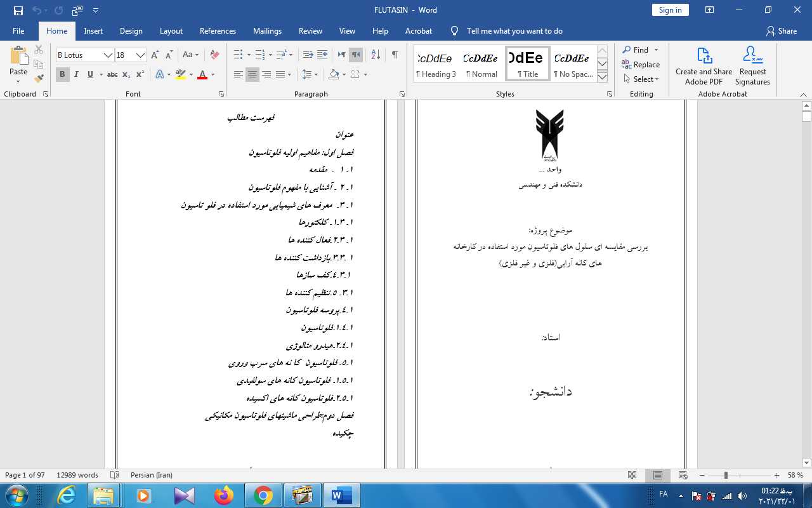Click the Format Painter brush icon
Image resolution: width=812 pixels, height=508 pixels.
(39, 79)
